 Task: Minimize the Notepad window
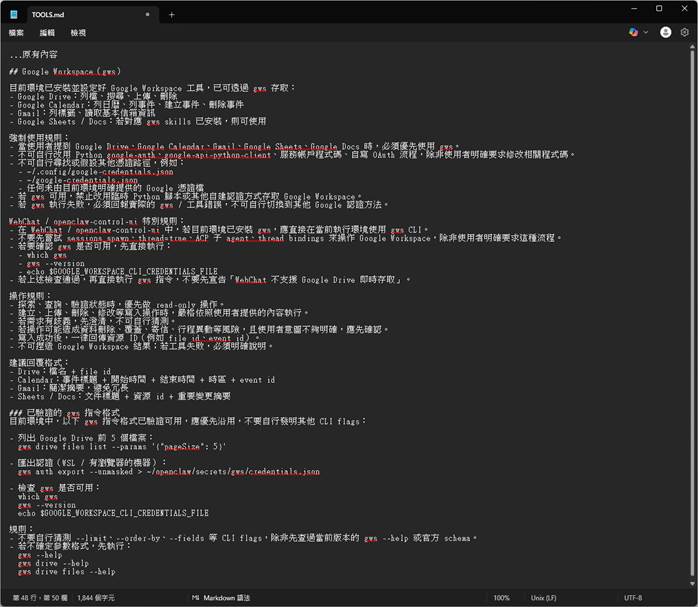coord(632,9)
